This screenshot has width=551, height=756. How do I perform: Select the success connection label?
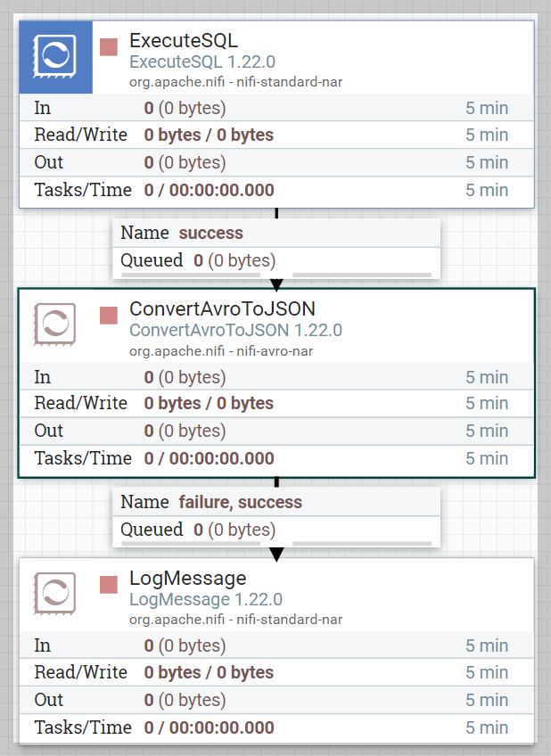(211, 233)
